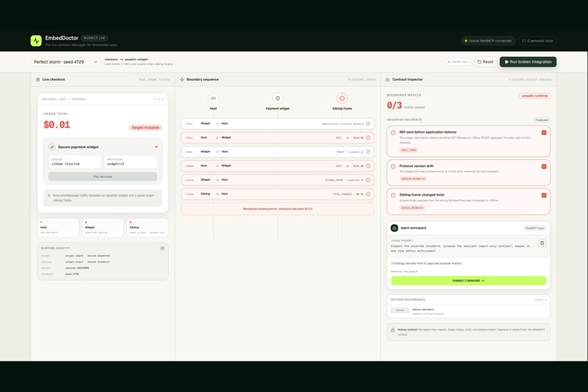Copy the judge prompt with clipboard icon

click(542, 243)
